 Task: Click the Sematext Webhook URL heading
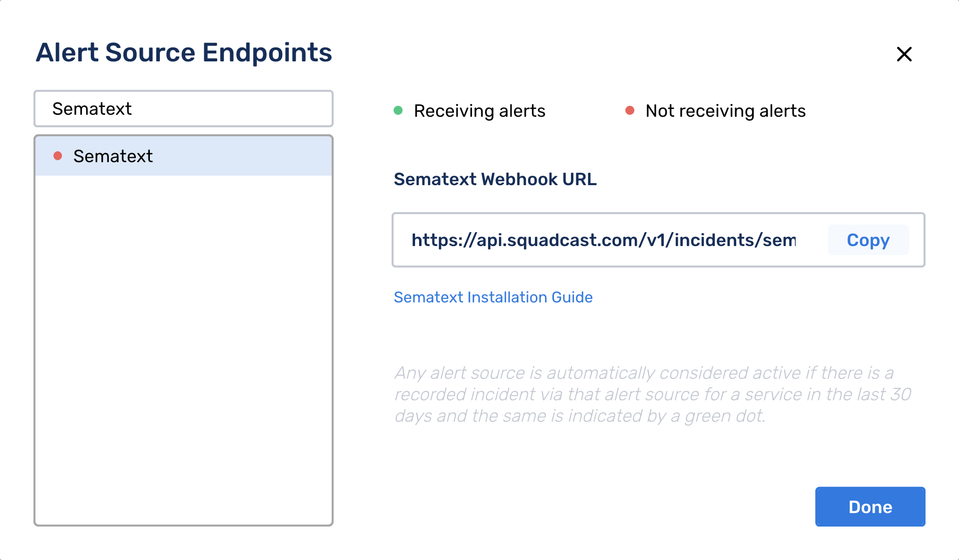(495, 179)
